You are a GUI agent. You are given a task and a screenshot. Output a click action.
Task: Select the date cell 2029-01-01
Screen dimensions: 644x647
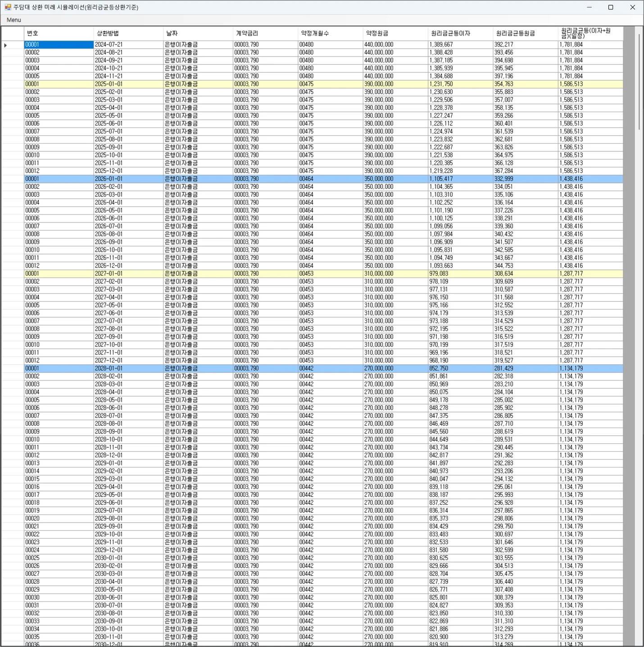click(x=128, y=463)
